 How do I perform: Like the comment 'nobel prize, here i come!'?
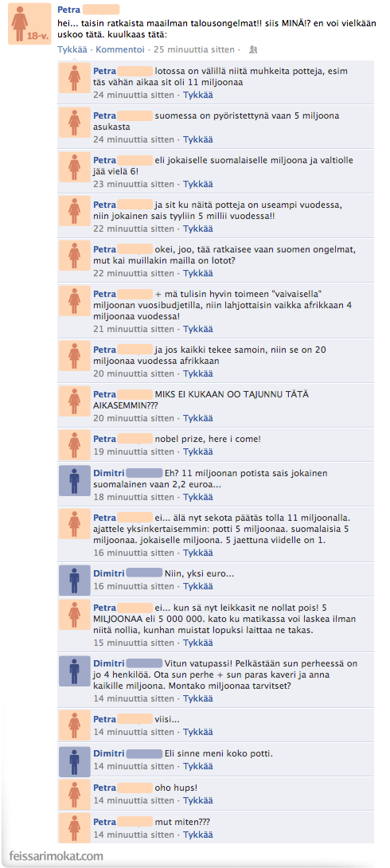(x=198, y=452)
